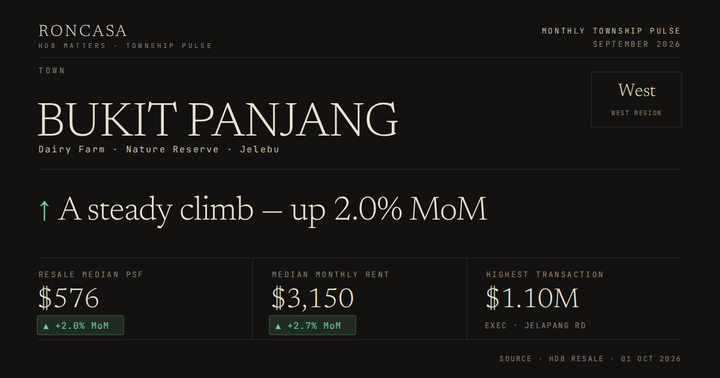Screen dimensions: 720x378
Task: Click the $3,150 median monthly rent value
Action: [x=313, y=298]
